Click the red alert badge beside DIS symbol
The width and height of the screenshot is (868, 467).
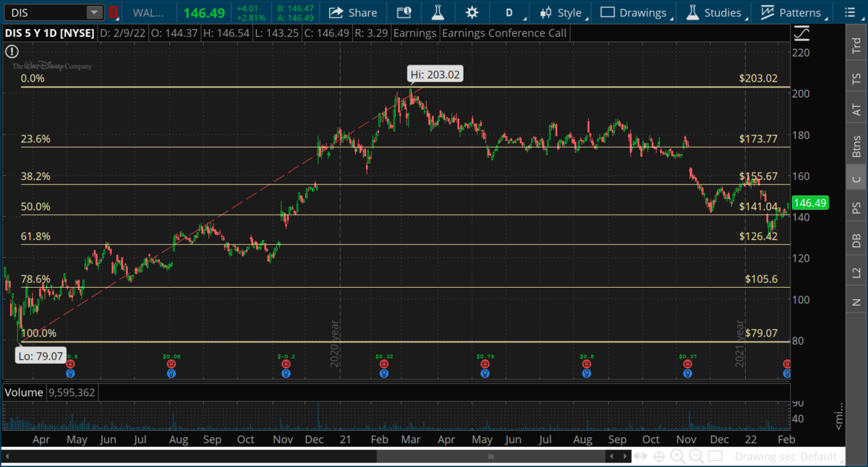coord(114,12)
